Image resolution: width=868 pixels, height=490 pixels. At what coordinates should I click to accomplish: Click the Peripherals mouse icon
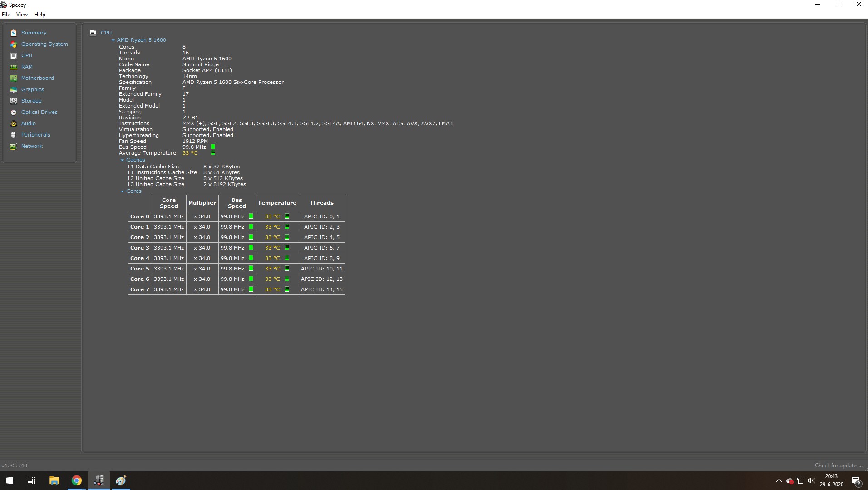point(14,135)
